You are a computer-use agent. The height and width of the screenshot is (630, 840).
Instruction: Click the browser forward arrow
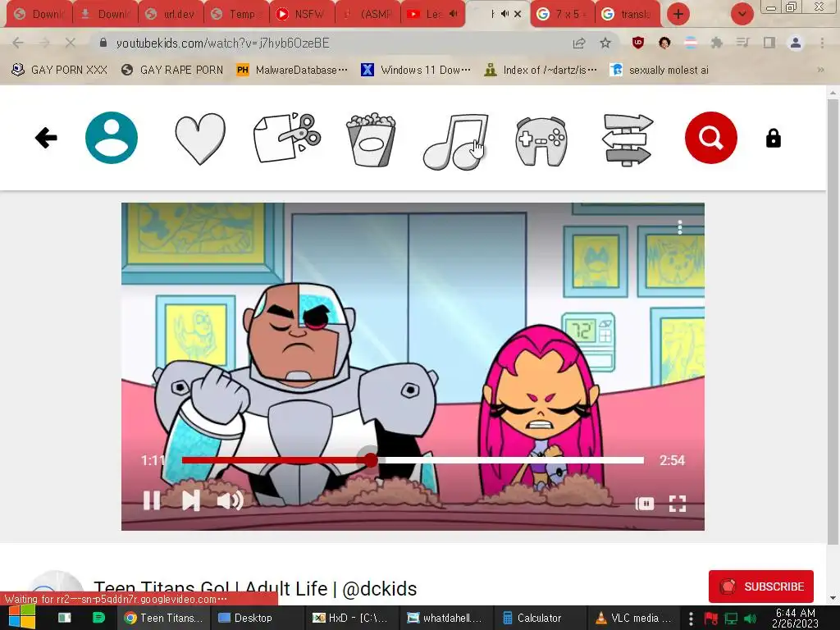coord(44,43)
